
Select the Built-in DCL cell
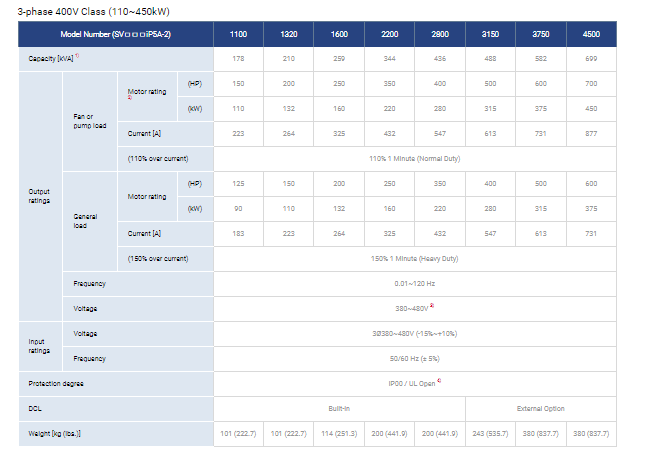coord(338,407)
